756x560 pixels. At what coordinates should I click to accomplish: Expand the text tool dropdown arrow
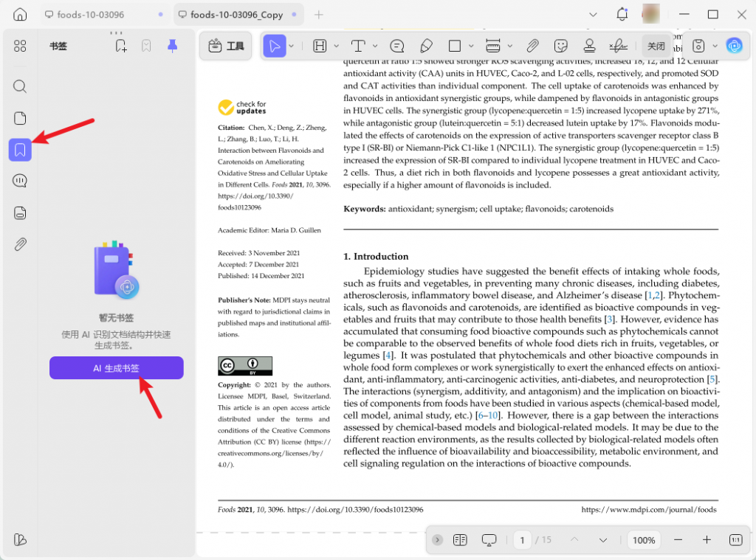coord(374,46)
